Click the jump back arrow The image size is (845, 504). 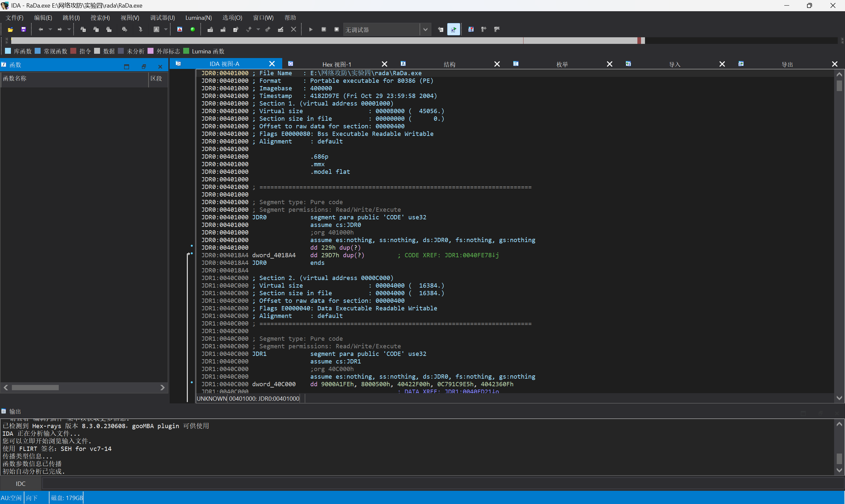[40, 30]
